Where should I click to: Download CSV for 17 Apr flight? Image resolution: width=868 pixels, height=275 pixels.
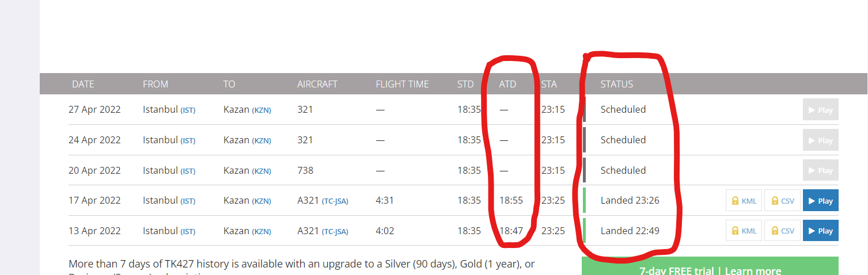point(783,201)
